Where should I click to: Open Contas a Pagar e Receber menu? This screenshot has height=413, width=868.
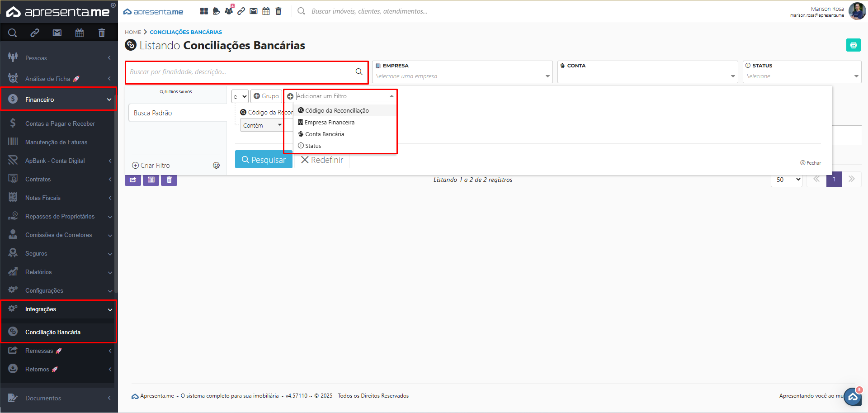point(60,123)
